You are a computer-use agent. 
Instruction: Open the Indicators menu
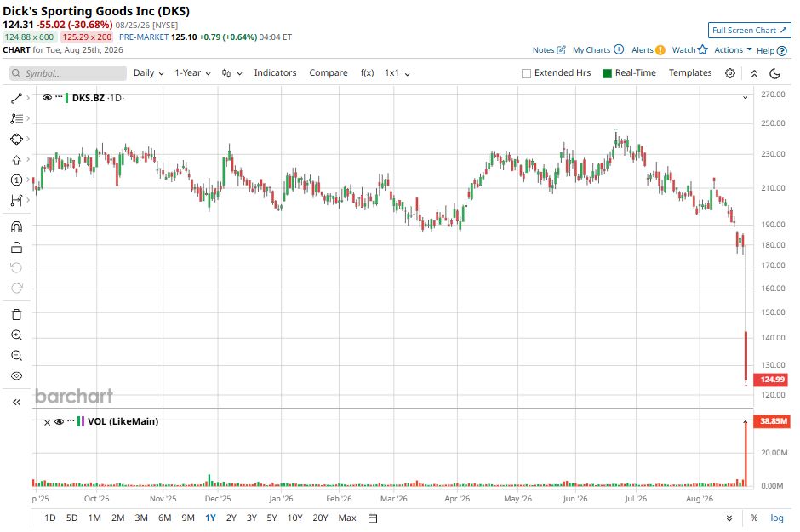pyautogui.click(x=275, y=73)
